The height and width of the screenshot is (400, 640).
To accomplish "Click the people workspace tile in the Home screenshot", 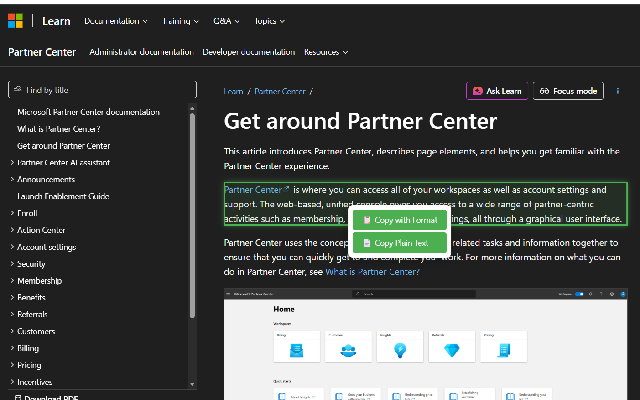I will pos(348,347).
